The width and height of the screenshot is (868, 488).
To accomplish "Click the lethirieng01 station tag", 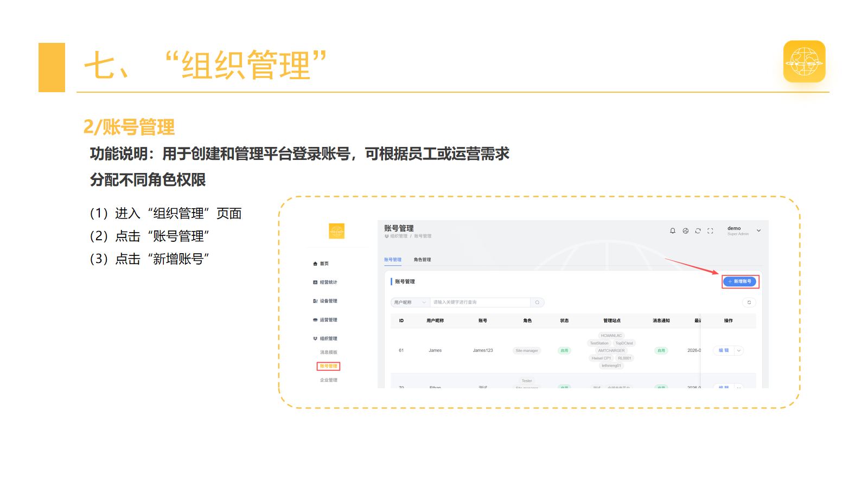I will [611, 366].
